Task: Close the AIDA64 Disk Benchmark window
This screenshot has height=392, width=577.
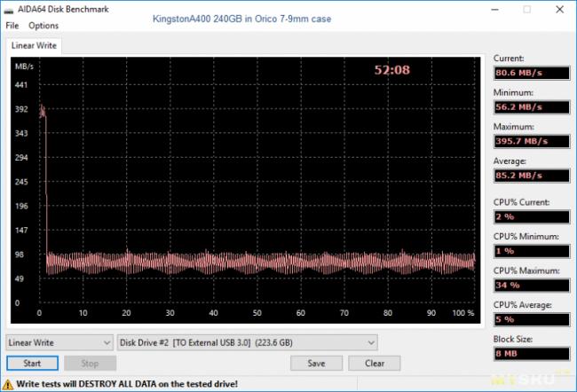Action: tap(560, 10)
